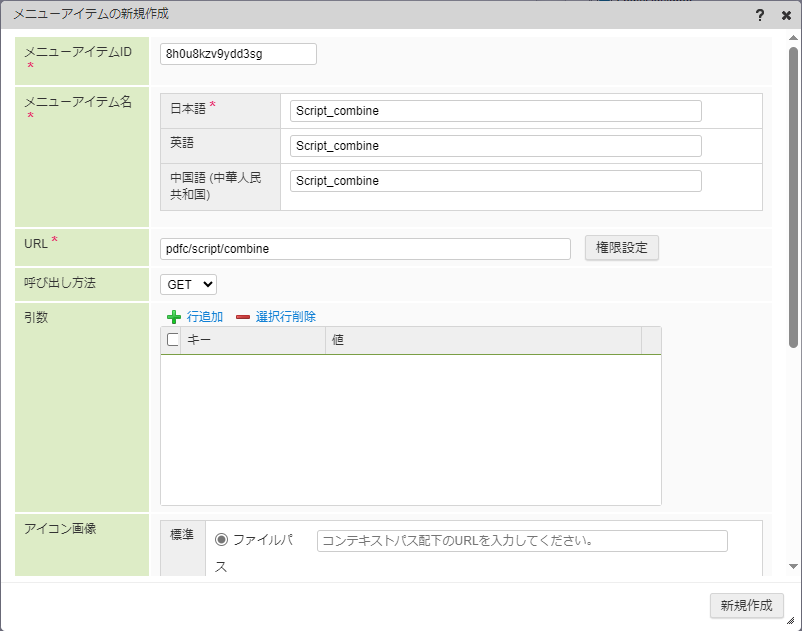This screenshot has width=802, height=631.
Task: Click the 値 column header
Action: (483, 340)
